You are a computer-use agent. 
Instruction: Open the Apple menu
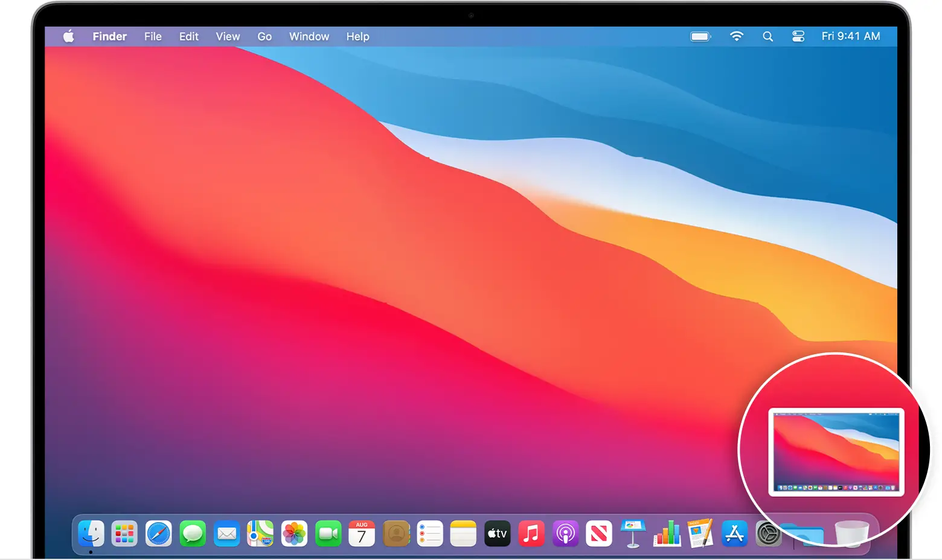click(x=69, y=36)
